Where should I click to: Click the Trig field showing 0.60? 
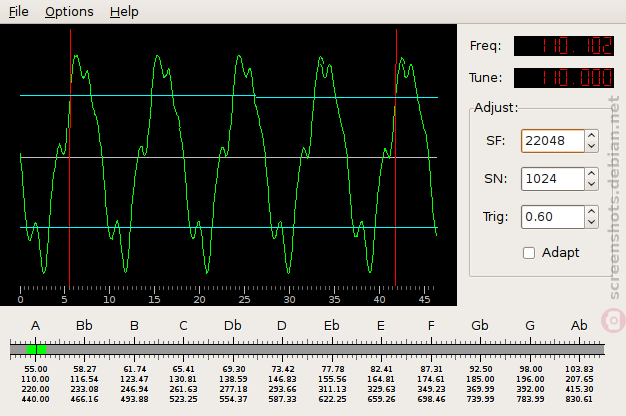point(553,217)
